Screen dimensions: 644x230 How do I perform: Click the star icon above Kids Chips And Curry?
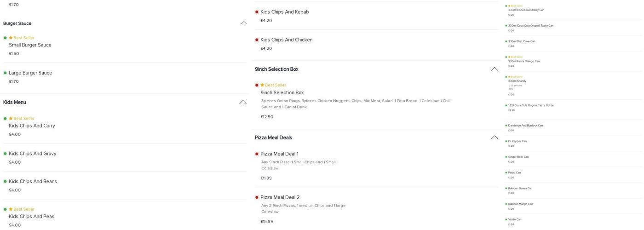(x=11, y=119)
